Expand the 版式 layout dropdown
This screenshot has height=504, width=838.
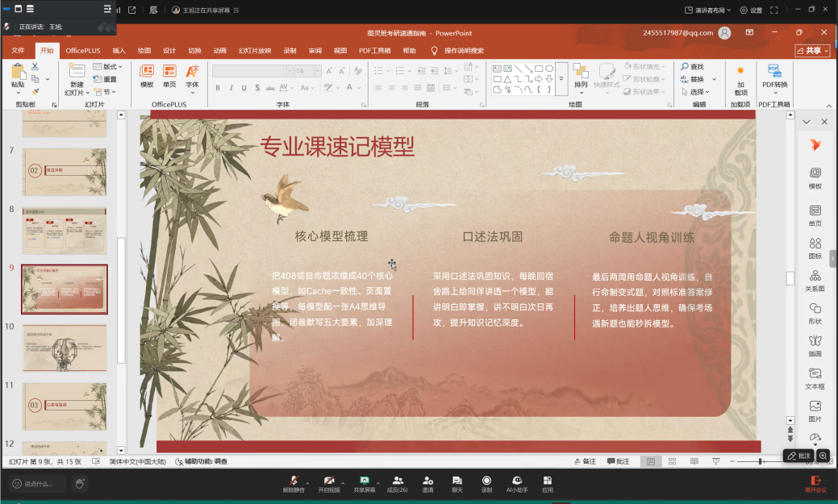(110, 66)
